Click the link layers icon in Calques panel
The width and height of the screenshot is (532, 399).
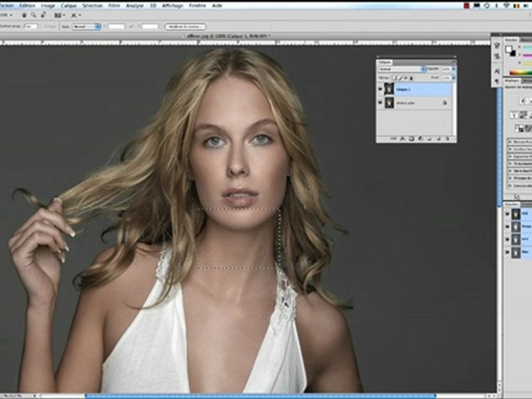[x=393, y=139]
